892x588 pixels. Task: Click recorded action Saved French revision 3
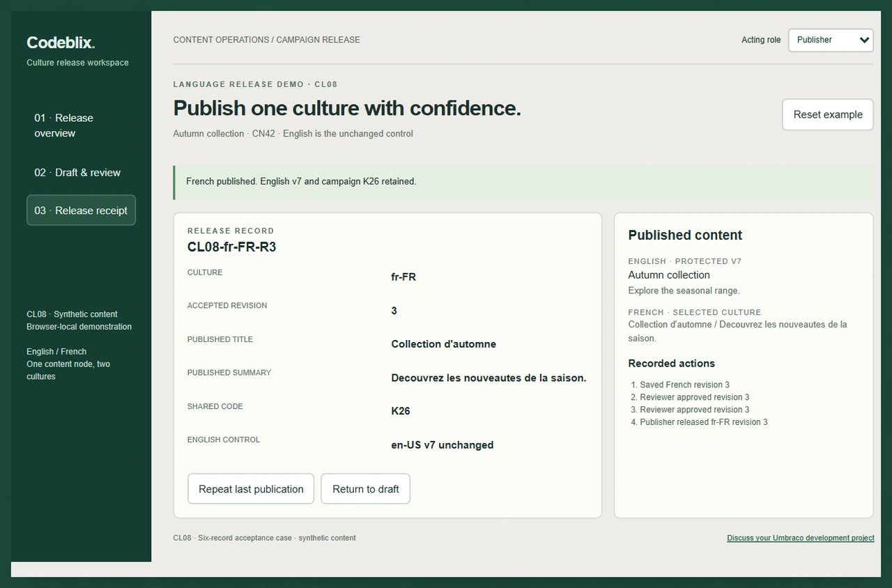point(684,385)
